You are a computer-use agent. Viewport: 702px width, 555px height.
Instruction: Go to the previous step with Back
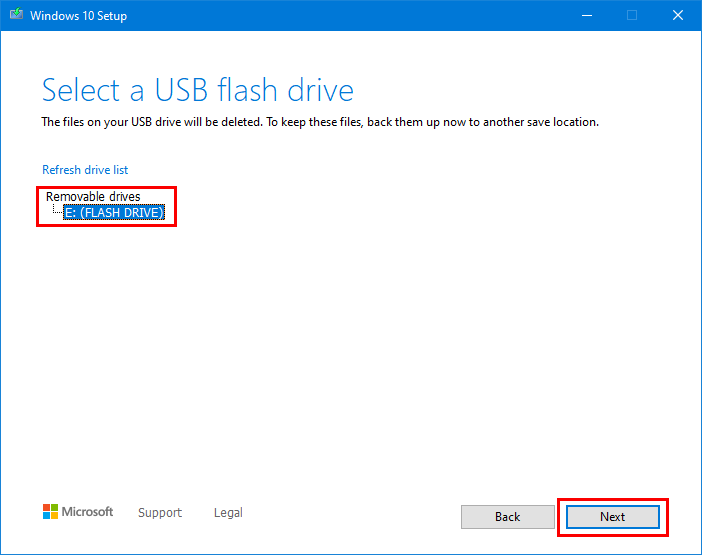[x=507, y=517]
